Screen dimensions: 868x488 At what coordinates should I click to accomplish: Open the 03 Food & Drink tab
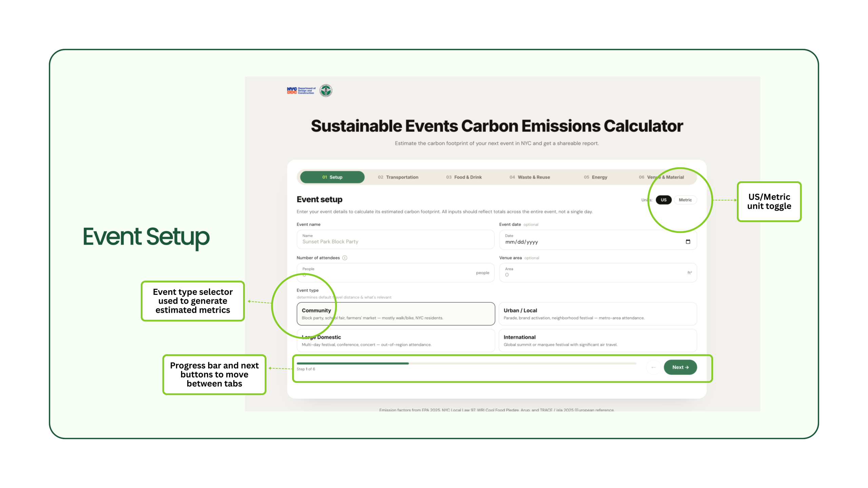(464, 177)
